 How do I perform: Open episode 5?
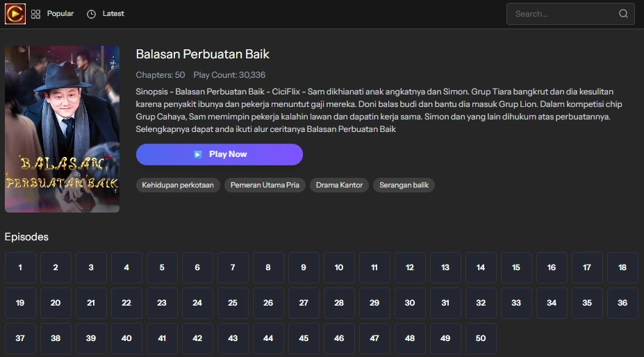(162, 267)
